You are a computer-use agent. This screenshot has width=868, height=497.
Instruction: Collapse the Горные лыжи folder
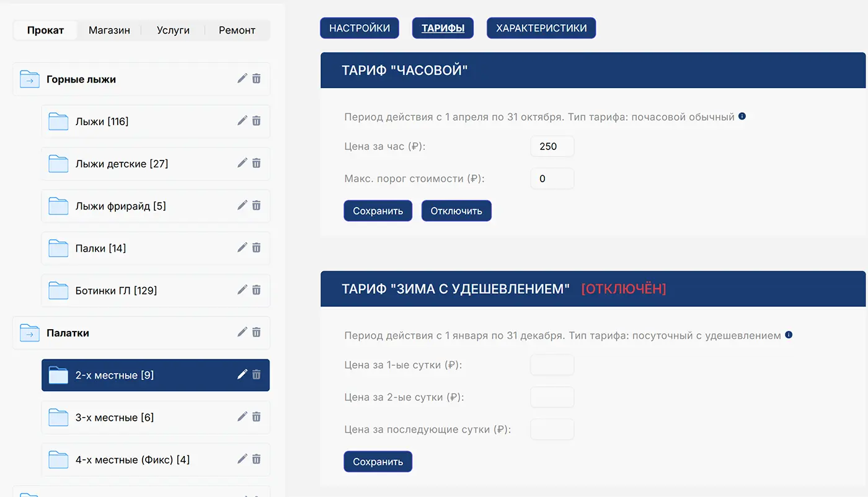[30, 79]
